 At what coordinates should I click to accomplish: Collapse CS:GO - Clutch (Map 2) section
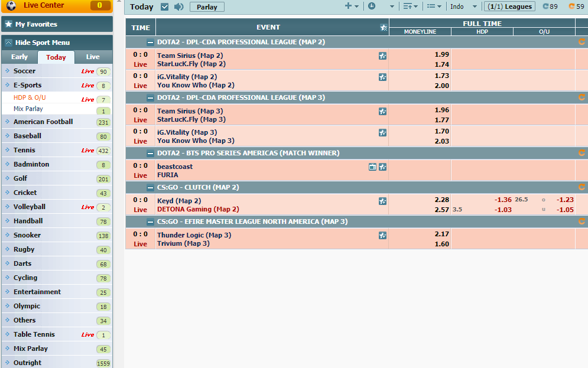coord(150,187)
